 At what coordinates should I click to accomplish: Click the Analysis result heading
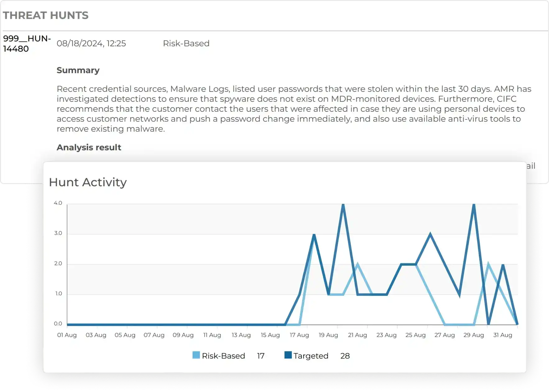pyautogui.click(x=89, y=147)
